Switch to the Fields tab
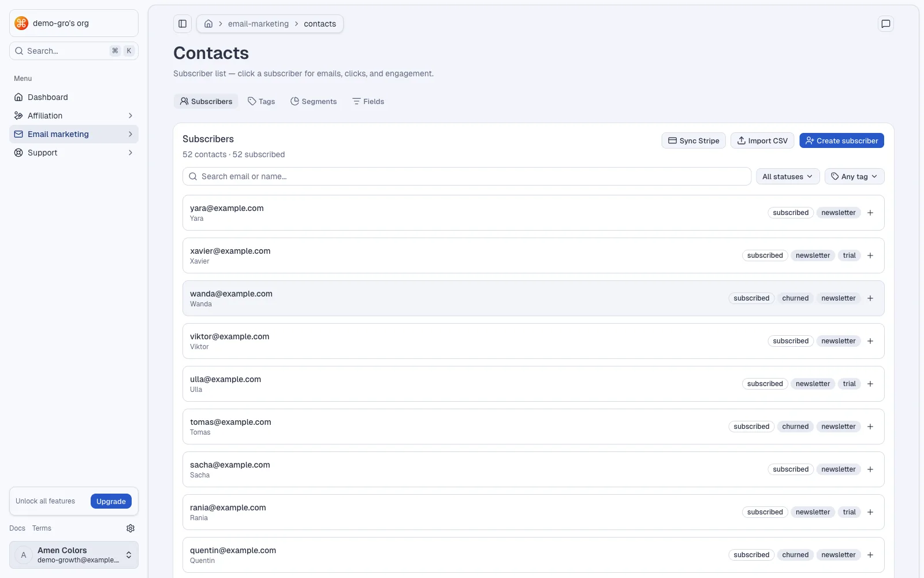 coord(368,101)
